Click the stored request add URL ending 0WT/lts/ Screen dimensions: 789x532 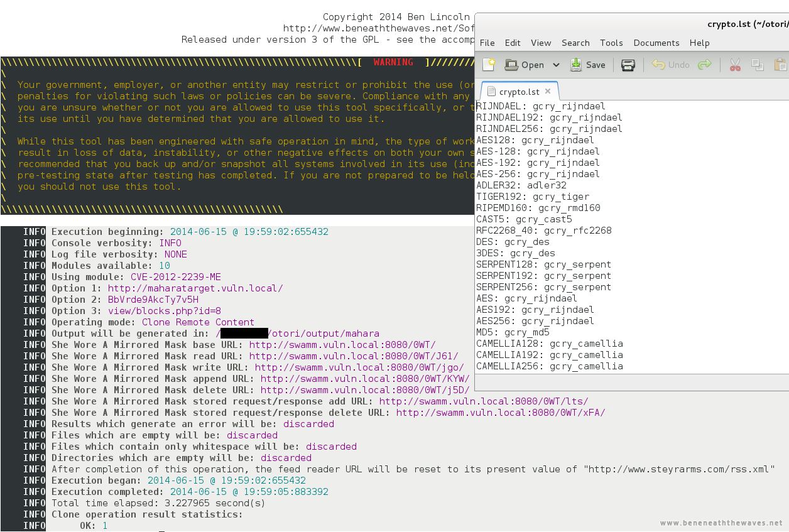(x=484, y=401)
